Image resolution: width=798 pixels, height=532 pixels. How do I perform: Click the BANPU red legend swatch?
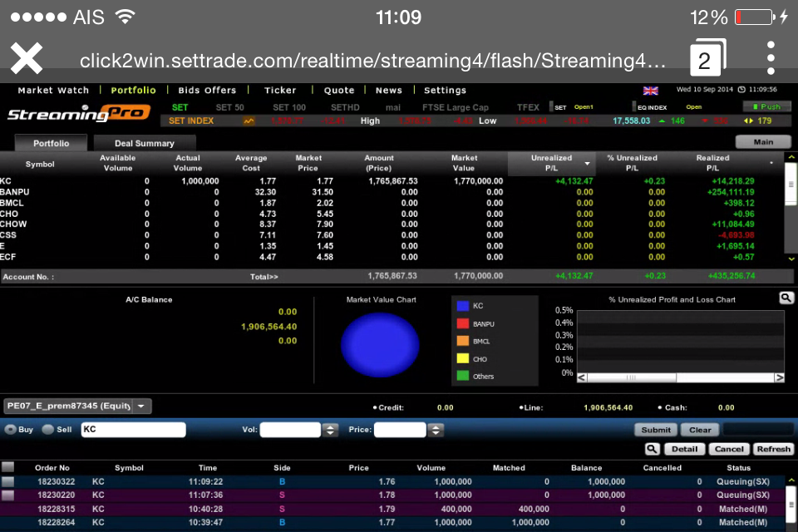pyautogui.click(x=463, y=324)
